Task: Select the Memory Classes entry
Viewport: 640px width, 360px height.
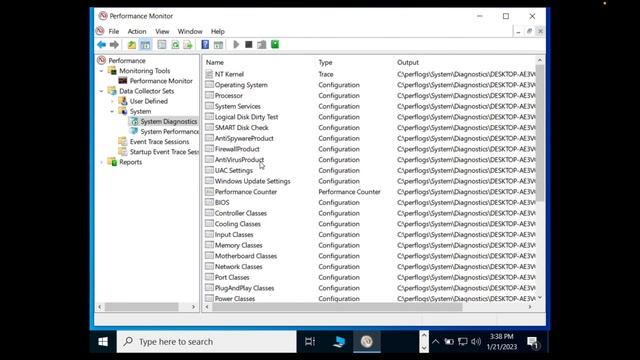Action: click(238, 245)
